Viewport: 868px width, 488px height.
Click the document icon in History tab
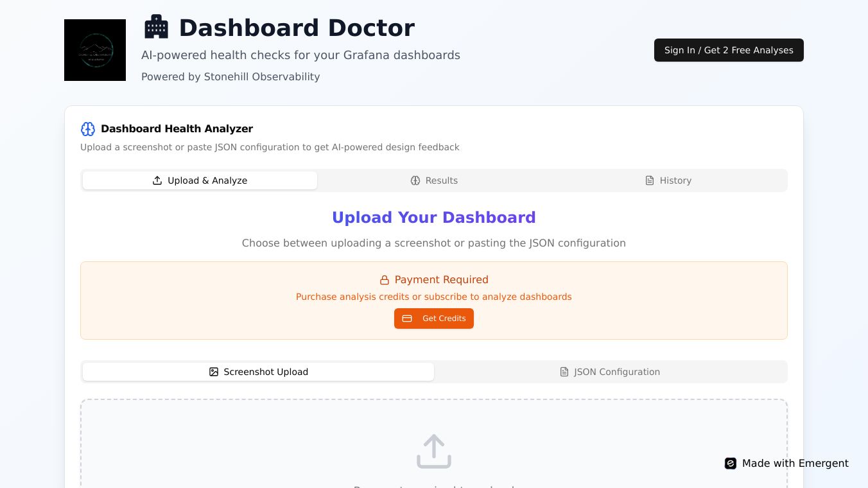point(650,180)
